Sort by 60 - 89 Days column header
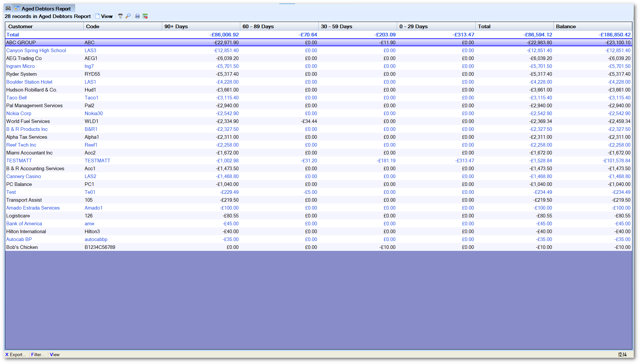The width and height of the screenshot is (640, 364). point(279,26)
